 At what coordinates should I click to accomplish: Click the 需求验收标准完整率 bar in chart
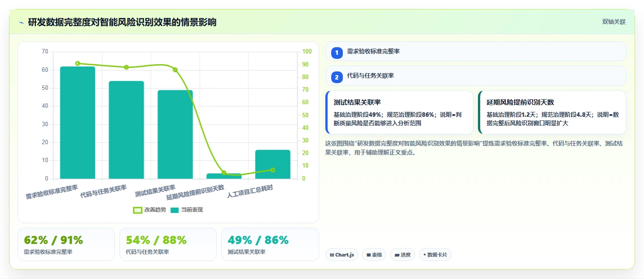pyautogui.click(x=78, y=123)
